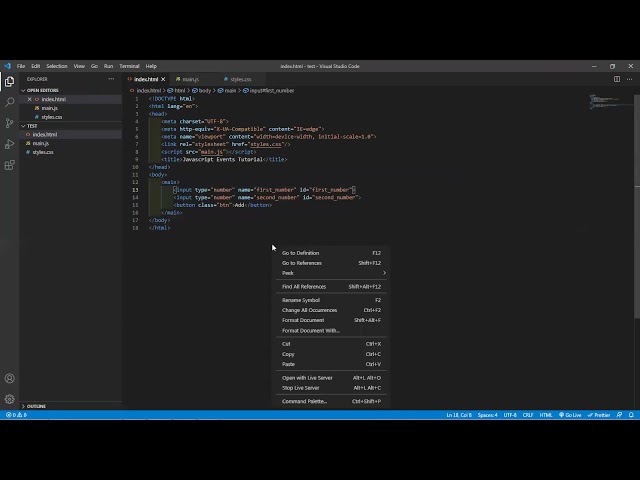Open the Source Control view

(9, 123)
